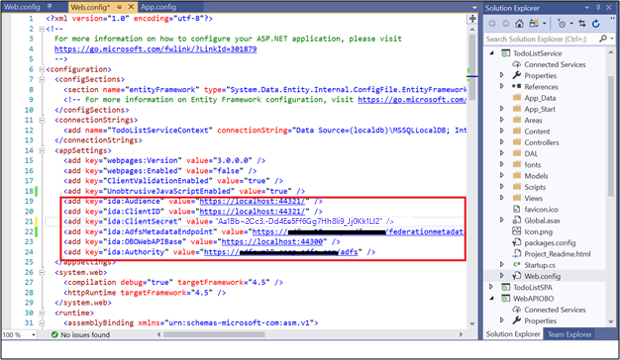620x360 pixels.
Task: Select Web.config in the Solution Explorer tree
Action: (542, 276)
